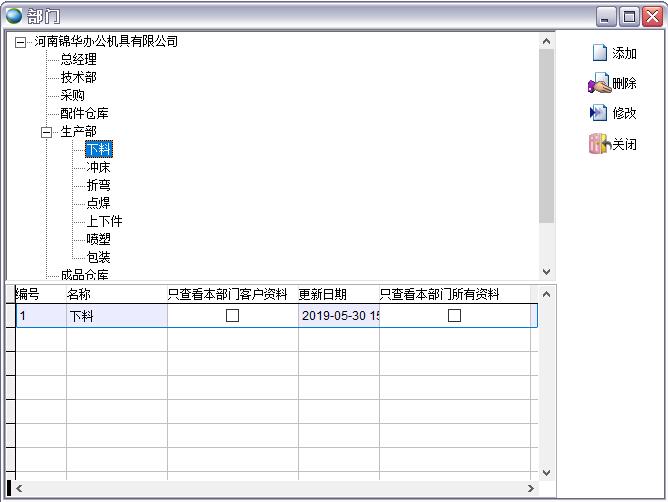Collapse the 生产部 tree node
This screenshot has height=502, width=668.
[46, 132]
